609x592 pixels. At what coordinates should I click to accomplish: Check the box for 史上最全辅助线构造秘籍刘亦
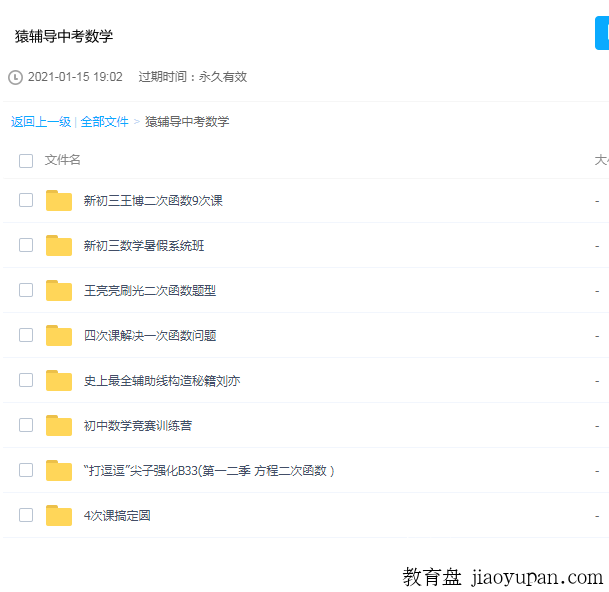[26, 380]
